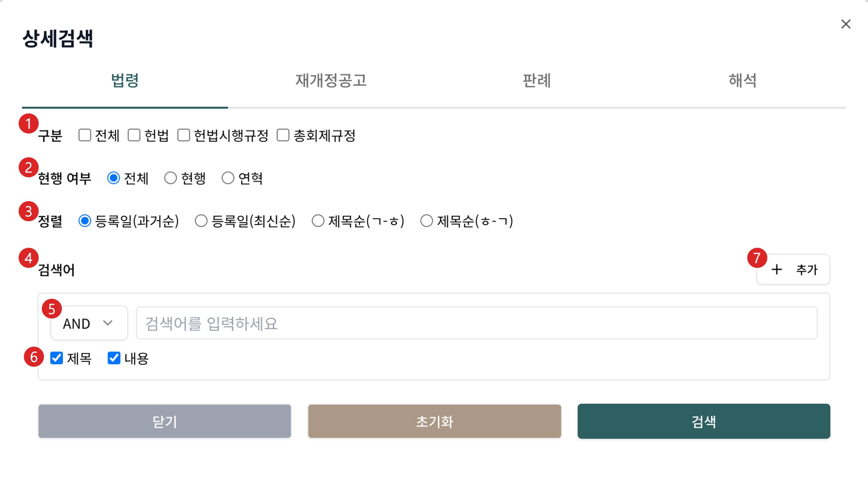This screenshot has width=868, height=477.
Task: Click the 초기화 reset button
Action: pyautogui.click(x=434, y=421)
